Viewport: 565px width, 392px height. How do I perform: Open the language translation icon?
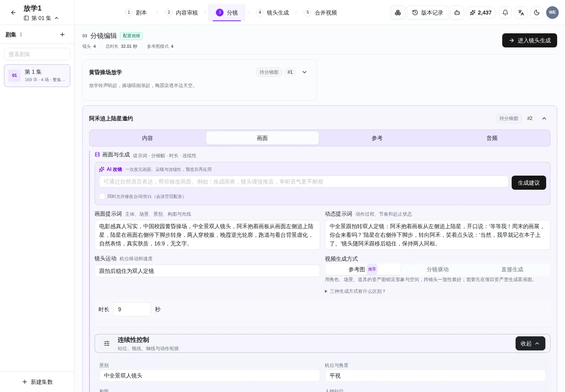521,13
